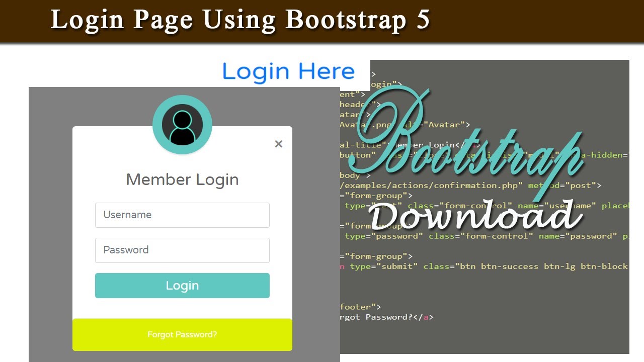This screenshot has height=362, width=644.
Task: Click the Member Login heading
Action: coord(182,179)
